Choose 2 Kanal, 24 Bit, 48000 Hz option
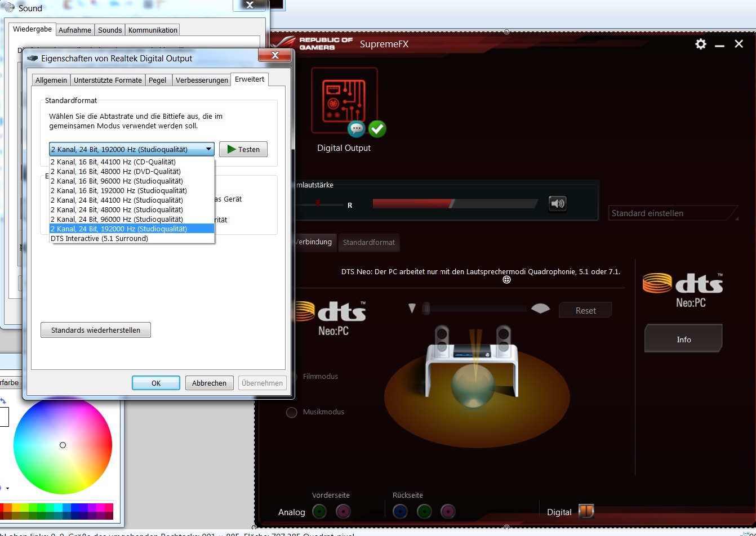Image resolution: width=756 pixels, height=536 pixels. [132, 209]
